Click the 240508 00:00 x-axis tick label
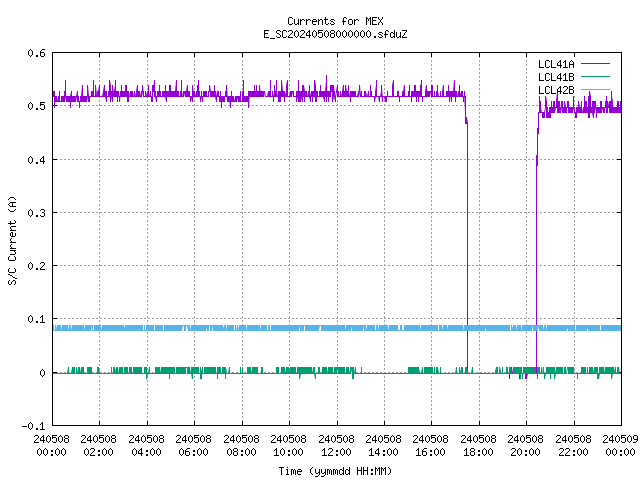Screen dimensions: 640x480 [x=51, y=446]
